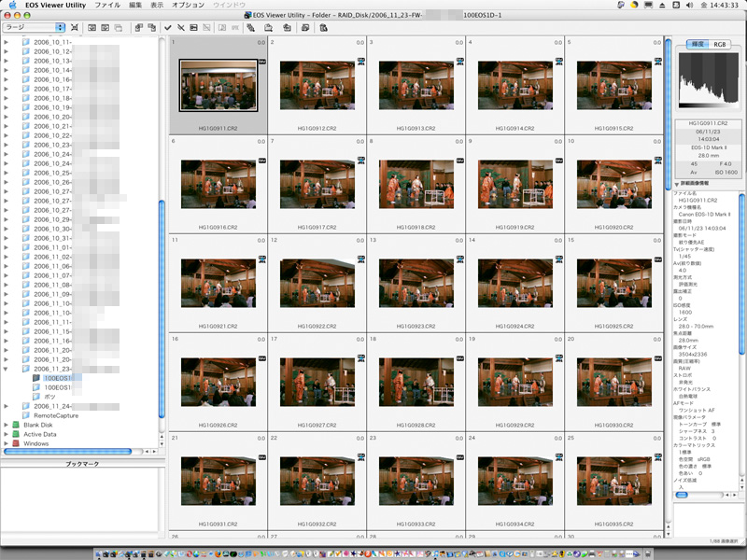The width and height of the screenshot is (747, 560).
Task: Expand the Active Data volume
Action: point(7,434)
